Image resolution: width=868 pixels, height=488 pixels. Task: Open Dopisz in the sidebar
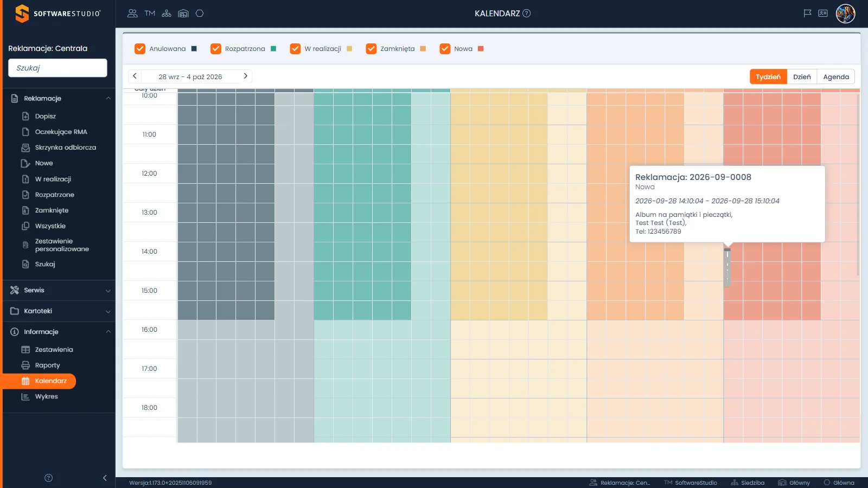click(x=46, y=116)
